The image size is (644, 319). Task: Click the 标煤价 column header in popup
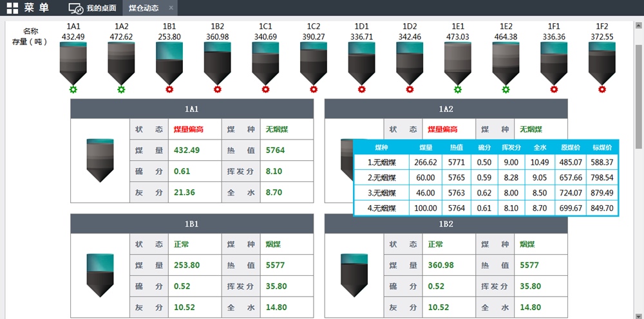point(602,147)
